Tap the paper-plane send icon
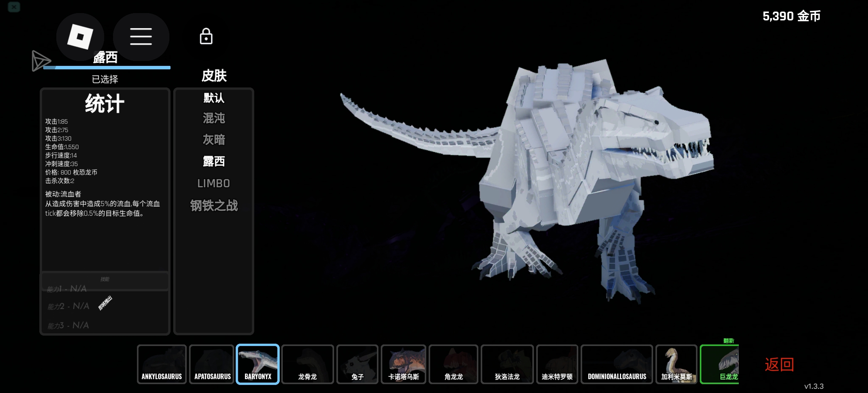The height and width of the screenshot is (393, 868). pos(41,61)
